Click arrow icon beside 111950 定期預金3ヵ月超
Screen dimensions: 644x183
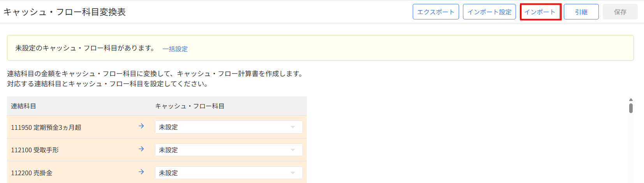(x=141, y=126)
